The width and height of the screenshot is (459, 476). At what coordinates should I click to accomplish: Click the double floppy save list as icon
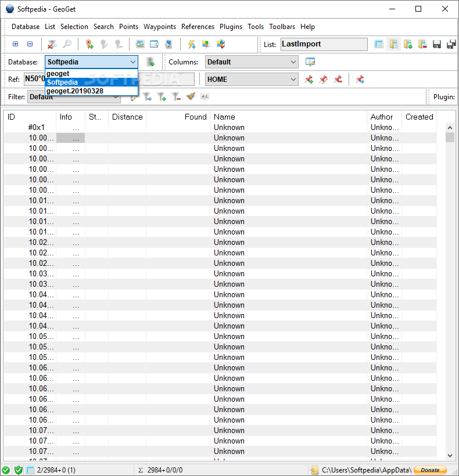(x=451, y=44)
